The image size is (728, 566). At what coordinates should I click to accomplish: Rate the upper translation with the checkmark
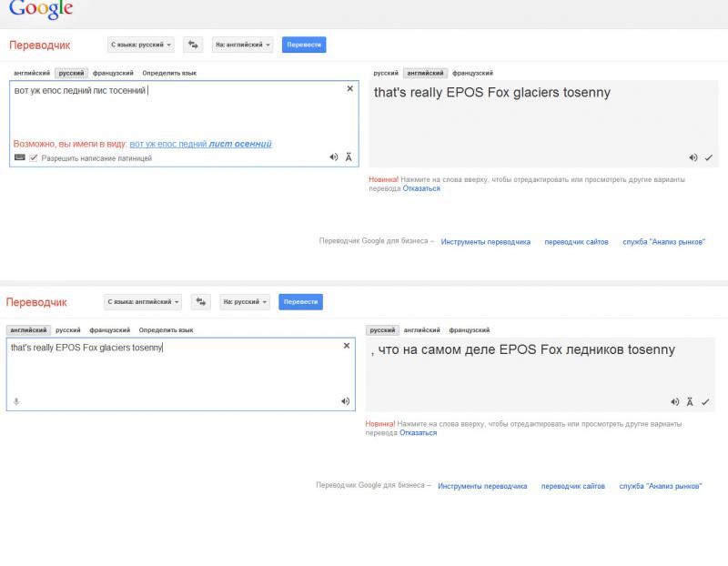[708, 157]
